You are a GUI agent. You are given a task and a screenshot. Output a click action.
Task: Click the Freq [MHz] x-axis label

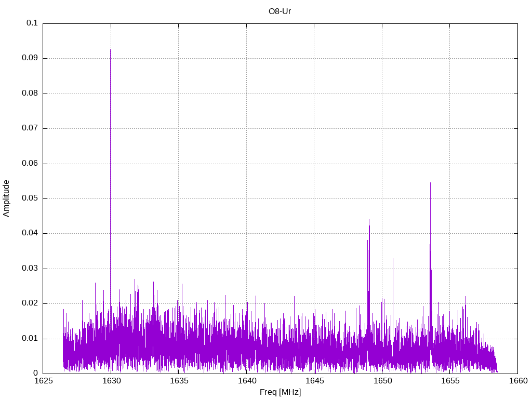coord(280,392)
